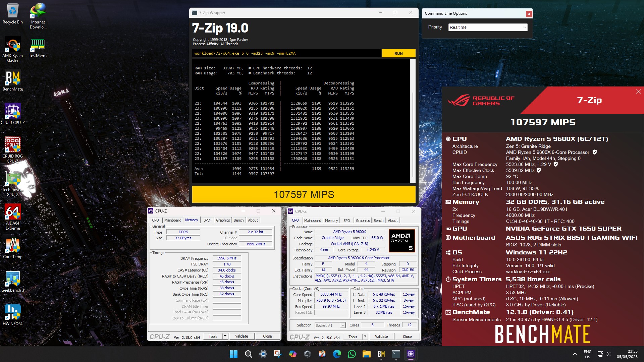Open Tools dropdown arrow in Memory CPU-Z window
The height and width of the screenshot is (362, 644).
(x=225, y=336)
